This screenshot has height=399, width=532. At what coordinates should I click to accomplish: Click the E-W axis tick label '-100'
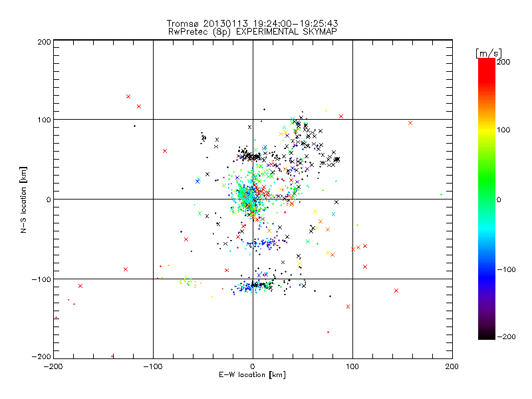point(153,366)
